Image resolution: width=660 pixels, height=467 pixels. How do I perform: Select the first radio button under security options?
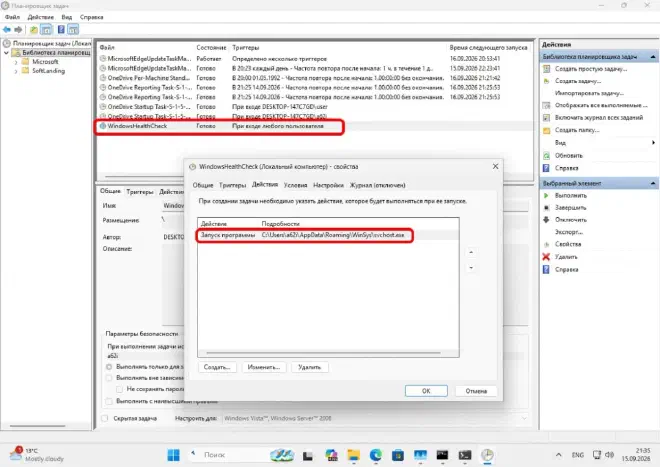click(109, 367)
